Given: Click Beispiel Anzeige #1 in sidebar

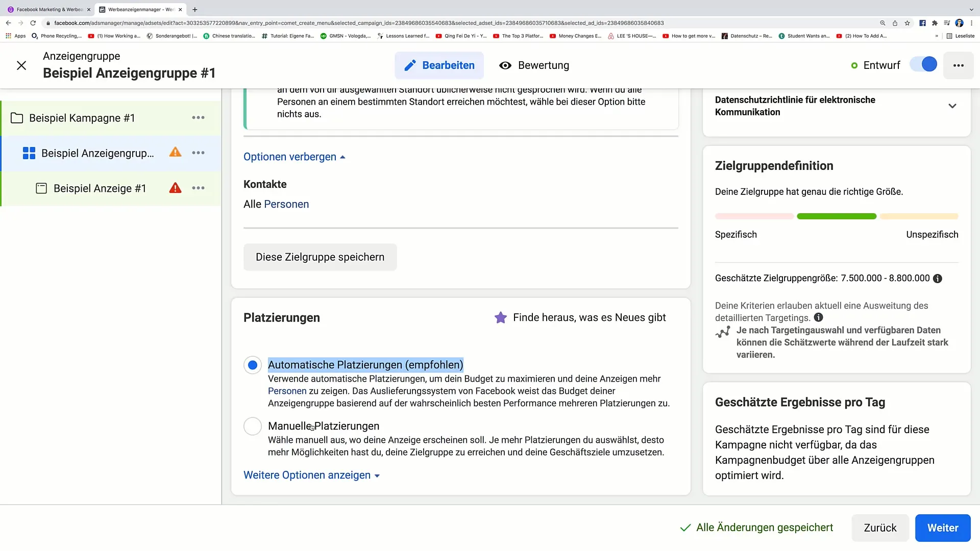Looking at the screenshot, I should (100, 188).
